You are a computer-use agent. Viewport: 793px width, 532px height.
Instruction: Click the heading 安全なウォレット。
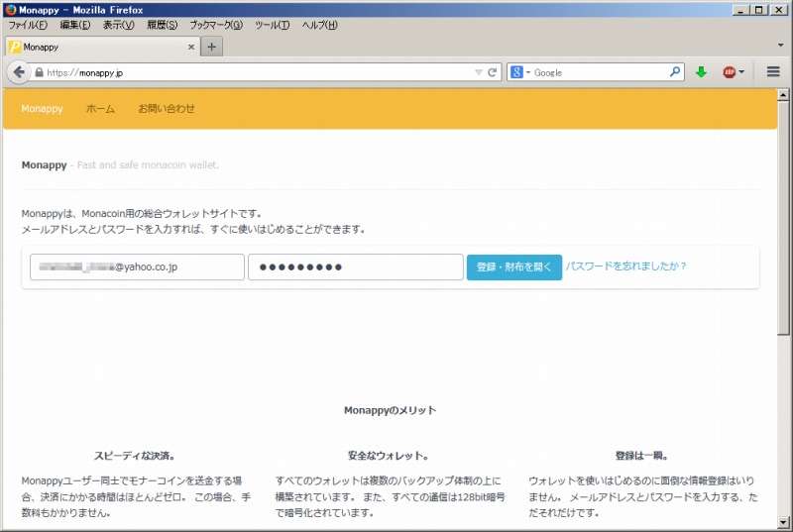389,456
